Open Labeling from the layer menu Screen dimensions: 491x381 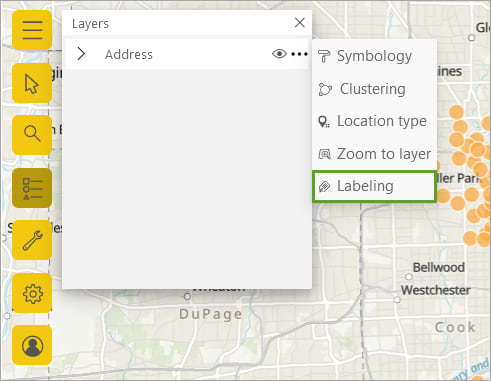point(374,186)
